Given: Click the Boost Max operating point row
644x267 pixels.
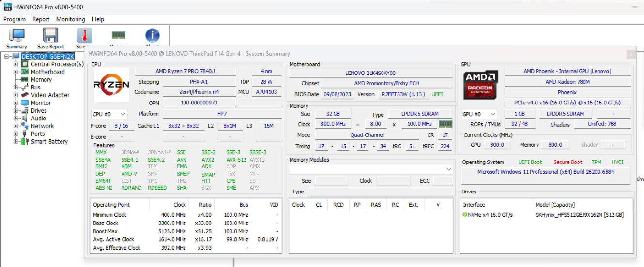Looking at the screenshot, I should (x=185, y=231).
